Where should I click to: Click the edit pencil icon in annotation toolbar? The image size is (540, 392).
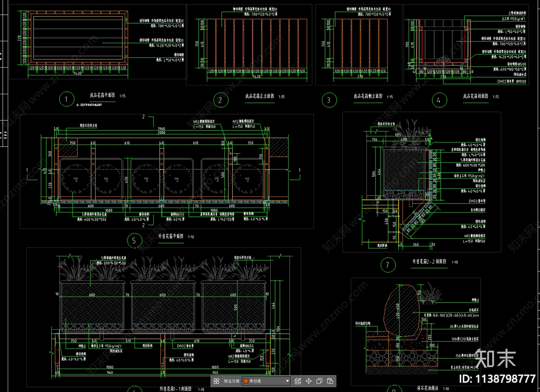coord(298,381)
